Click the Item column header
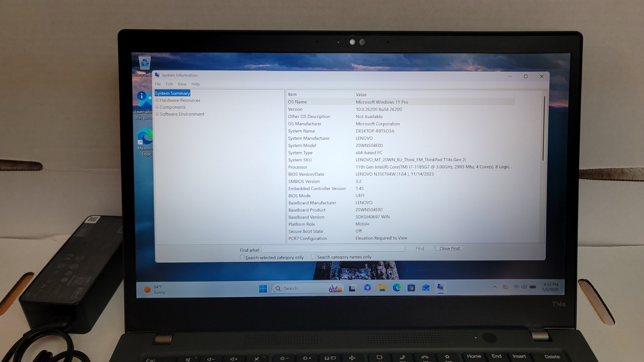This screenshot has width=644, height=362. tap(320, 95)
